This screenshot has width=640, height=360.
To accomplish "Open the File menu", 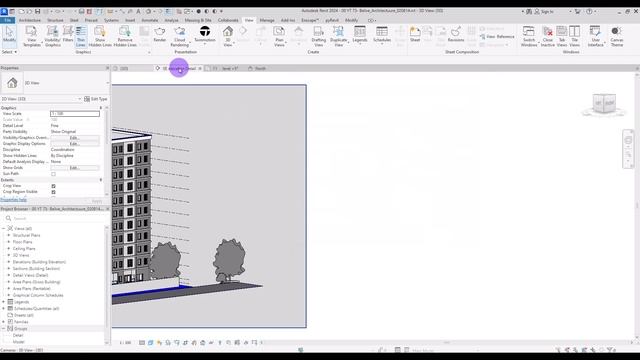I will tap(7, 20).
